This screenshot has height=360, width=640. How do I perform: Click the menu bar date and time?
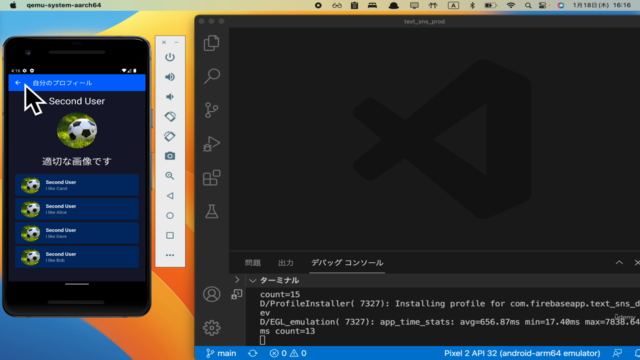coord(602,5)
